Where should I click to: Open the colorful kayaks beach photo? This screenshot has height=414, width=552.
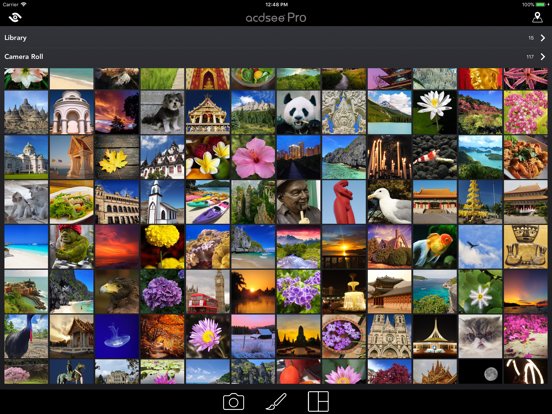click(x=208, y=202)
